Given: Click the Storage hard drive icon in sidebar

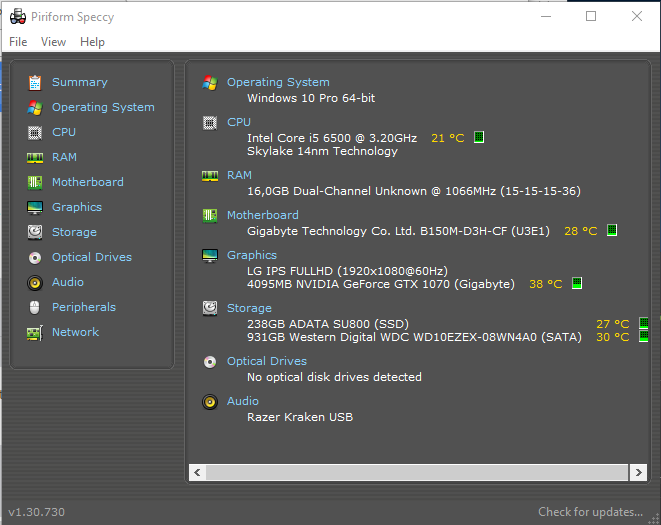Looking at the screenshot, I should [35, 232].
